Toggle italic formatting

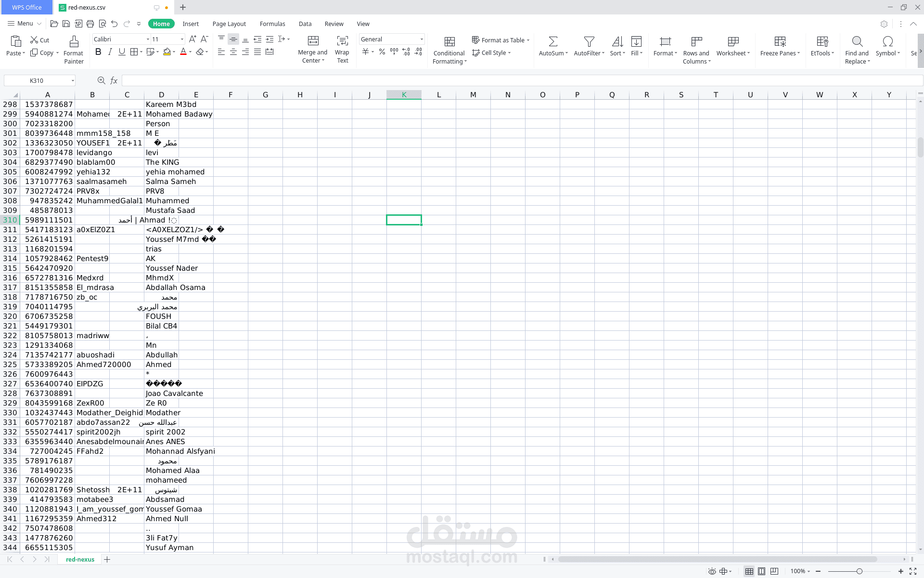(x=110, y=52)
